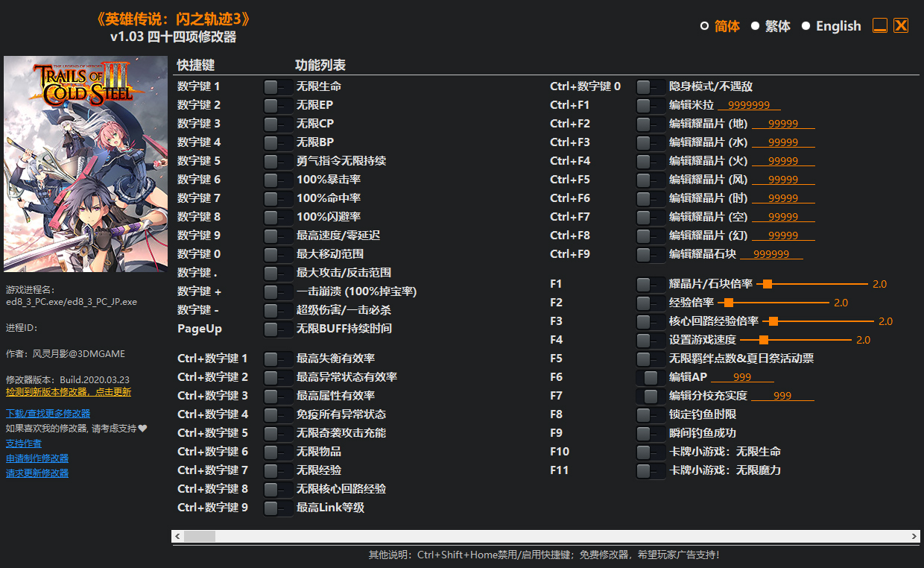Click 检测到新版本修改器 update link
924x568 pixels.
(69, 392)
